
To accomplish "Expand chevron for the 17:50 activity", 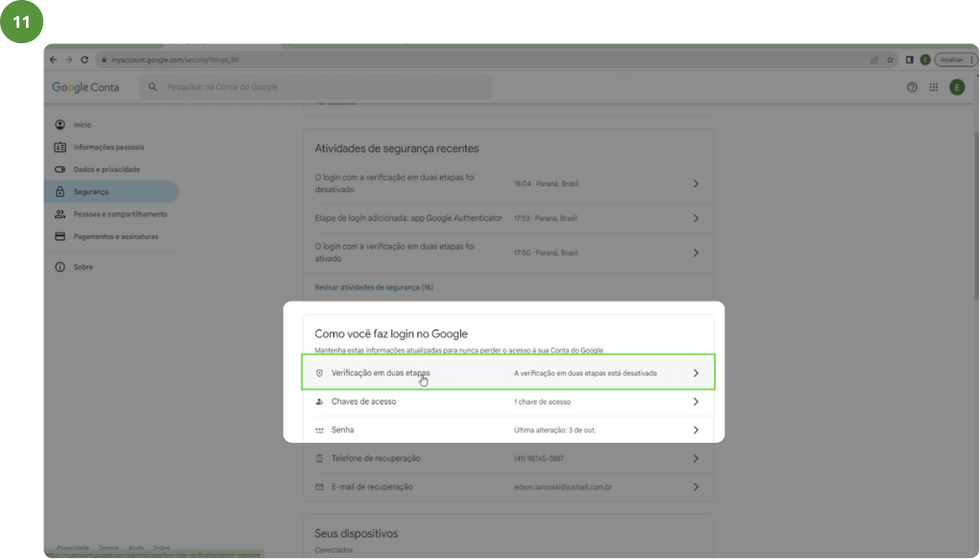I will 696,253.
